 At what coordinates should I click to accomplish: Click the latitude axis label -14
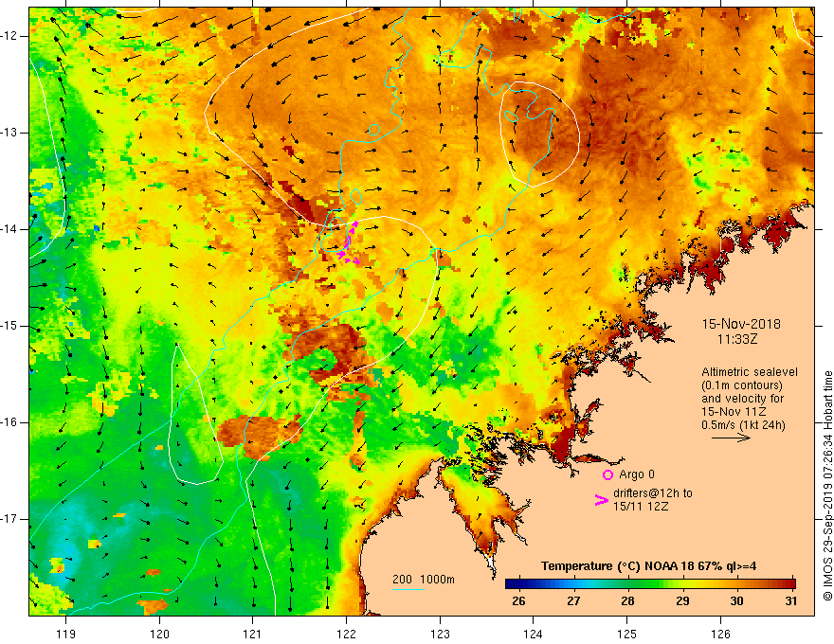[10, 229]
